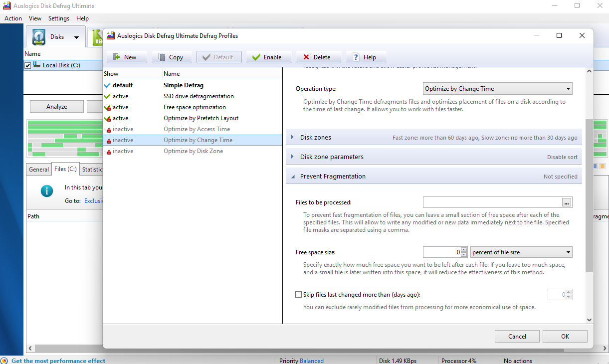
Task: Select the Optimize by Disk Zone profile
Action: pos(193,151)
